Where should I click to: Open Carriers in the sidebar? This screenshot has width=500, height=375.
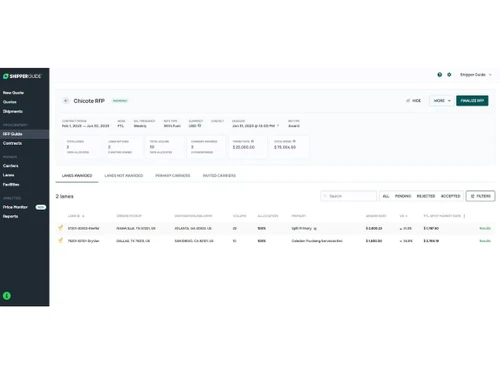pos(11,166)
